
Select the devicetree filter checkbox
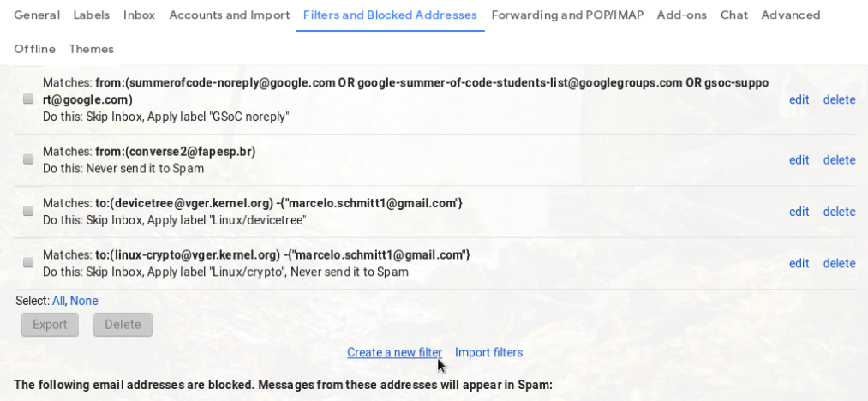click(x=28, y=211)
